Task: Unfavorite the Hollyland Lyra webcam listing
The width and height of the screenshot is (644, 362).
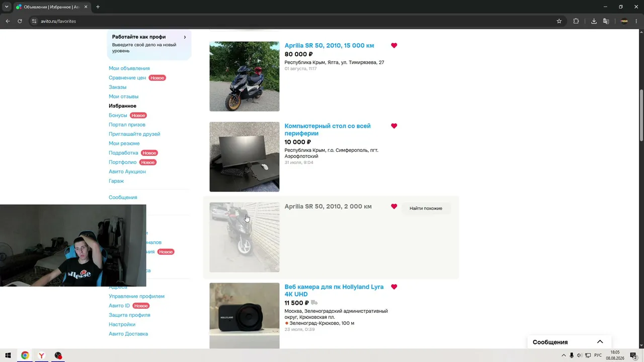Action: [394, 287]
